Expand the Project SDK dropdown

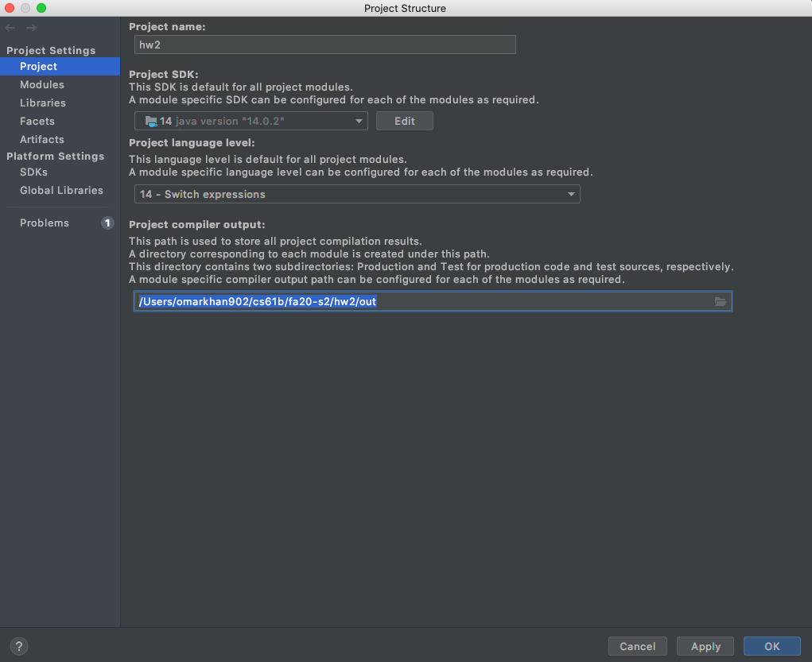pyautogui.click(x=359, y=121)
